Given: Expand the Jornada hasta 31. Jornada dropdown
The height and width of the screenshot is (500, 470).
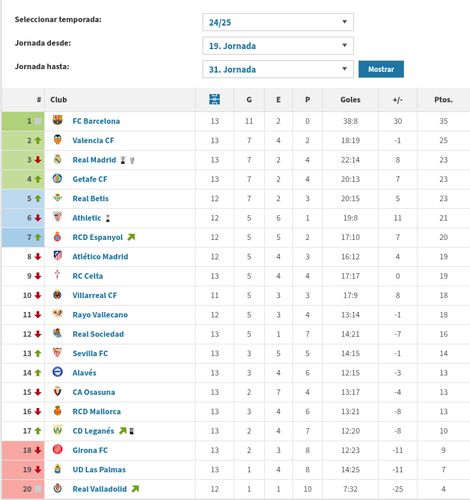Looking at the screenshot, I should point(278,69).
